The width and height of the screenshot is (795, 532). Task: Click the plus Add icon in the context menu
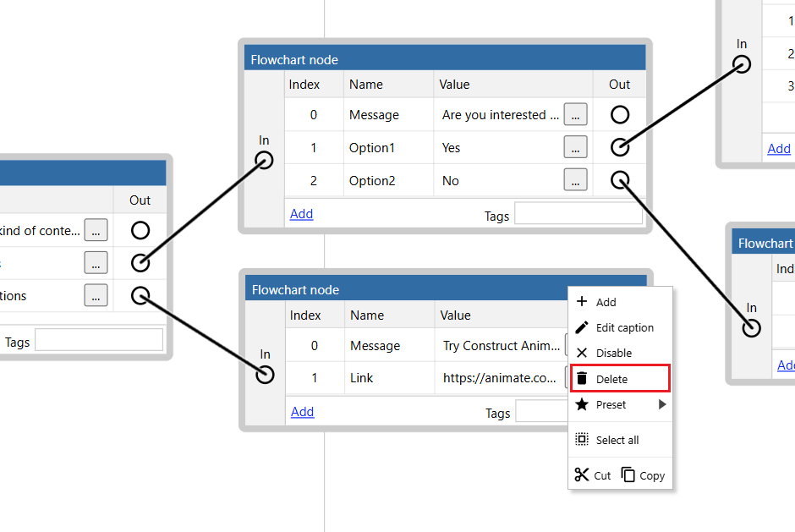click(583, 301)
